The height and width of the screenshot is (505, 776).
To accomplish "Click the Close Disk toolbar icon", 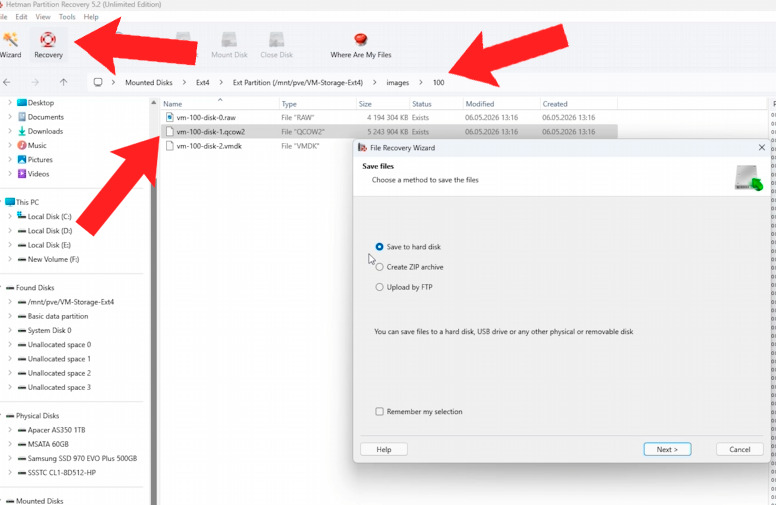I will click(277, 40).
